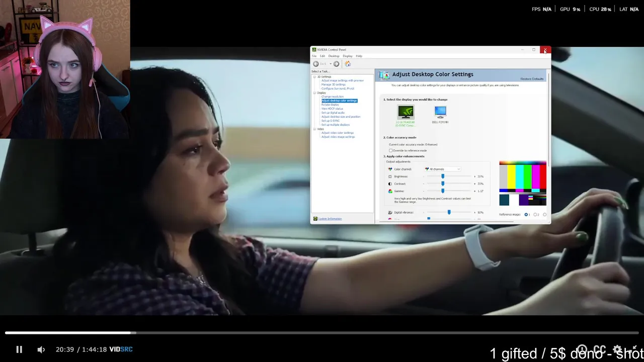Image resolution: width=644 pixels, height=362 pixels.
Task: Open Adjust video image settings
Action: [338, 137]
